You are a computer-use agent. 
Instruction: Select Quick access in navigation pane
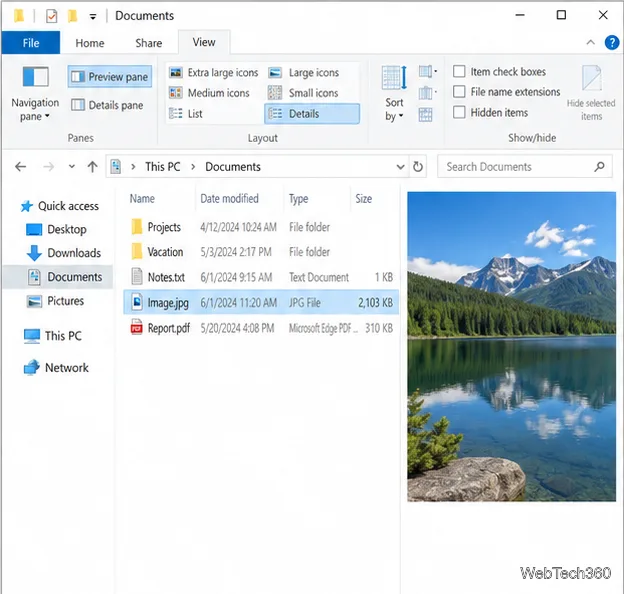click(x=60, y=206)
